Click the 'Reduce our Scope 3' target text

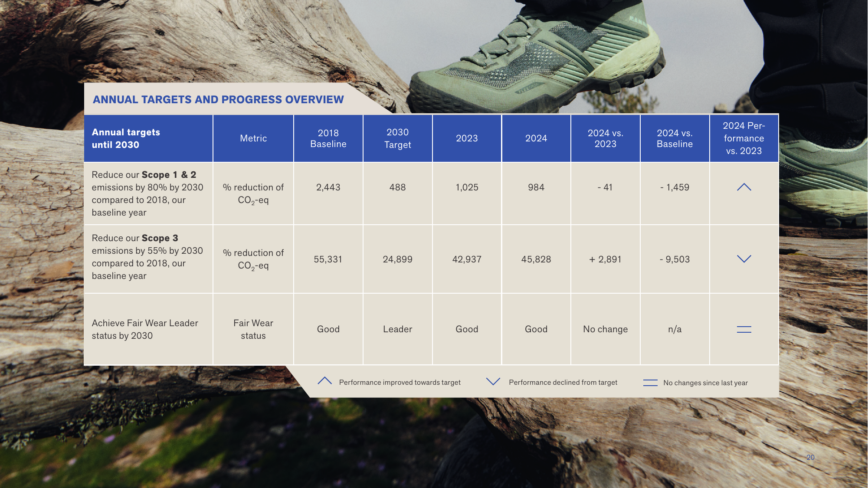[x=147, y=257]
